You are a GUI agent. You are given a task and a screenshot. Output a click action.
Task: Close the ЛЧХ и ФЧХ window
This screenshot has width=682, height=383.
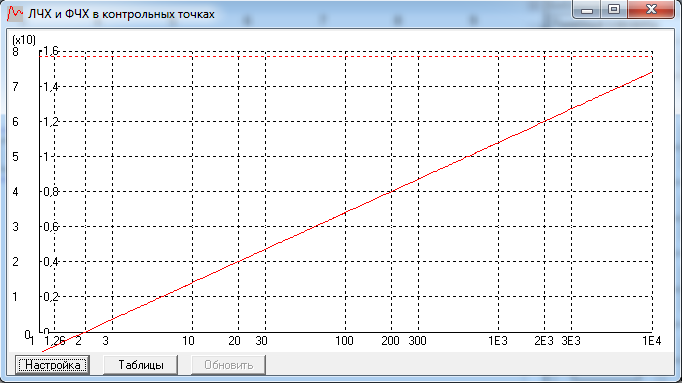click(651, 10)
